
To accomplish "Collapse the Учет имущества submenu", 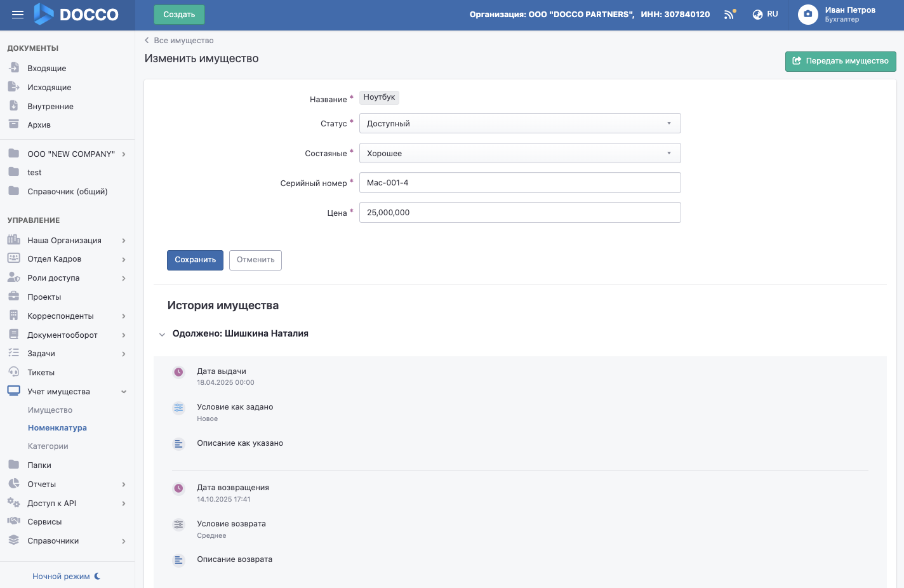I will 124,392.
